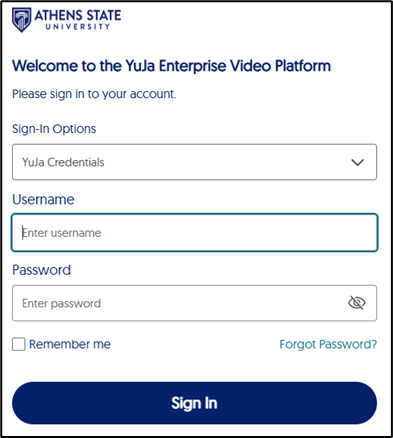Tick the Remember me checkbox
This screenshot has width=393, height=438.
point(19,344)
